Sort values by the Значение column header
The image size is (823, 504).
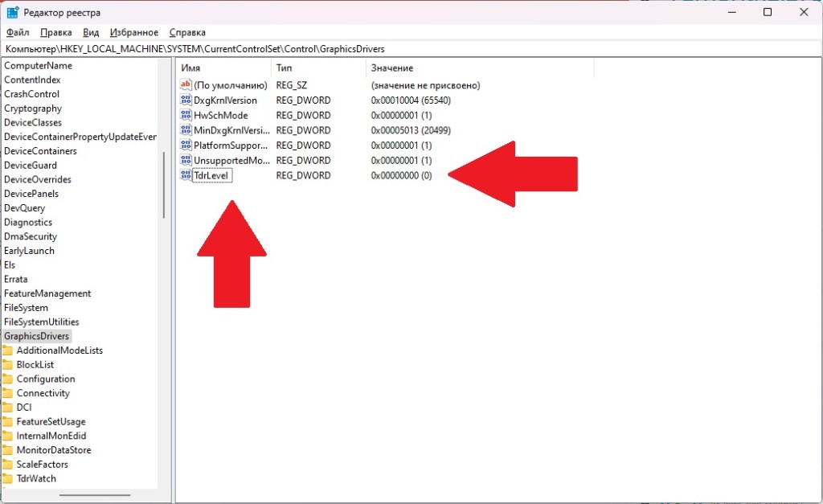[x=479, y=68]
